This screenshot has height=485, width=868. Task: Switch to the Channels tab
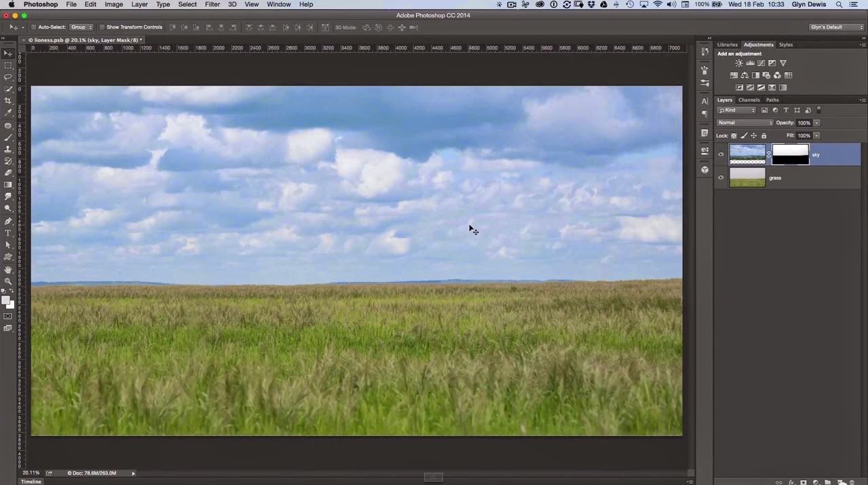click(749, 100)
